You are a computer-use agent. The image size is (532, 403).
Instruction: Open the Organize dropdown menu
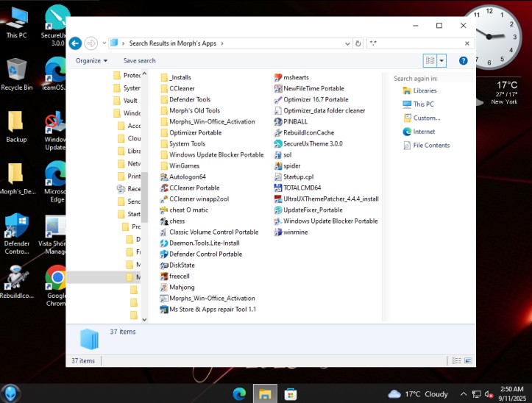coord(91,61)
